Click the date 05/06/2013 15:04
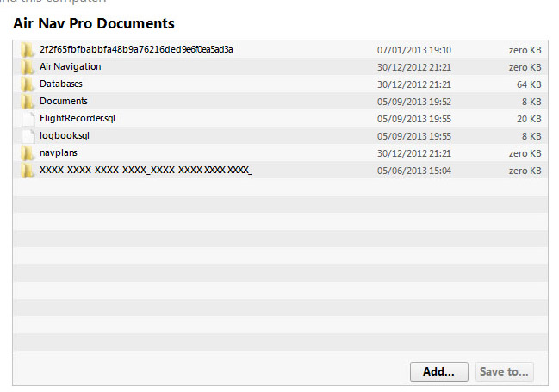559x392 pixels. 414,171
